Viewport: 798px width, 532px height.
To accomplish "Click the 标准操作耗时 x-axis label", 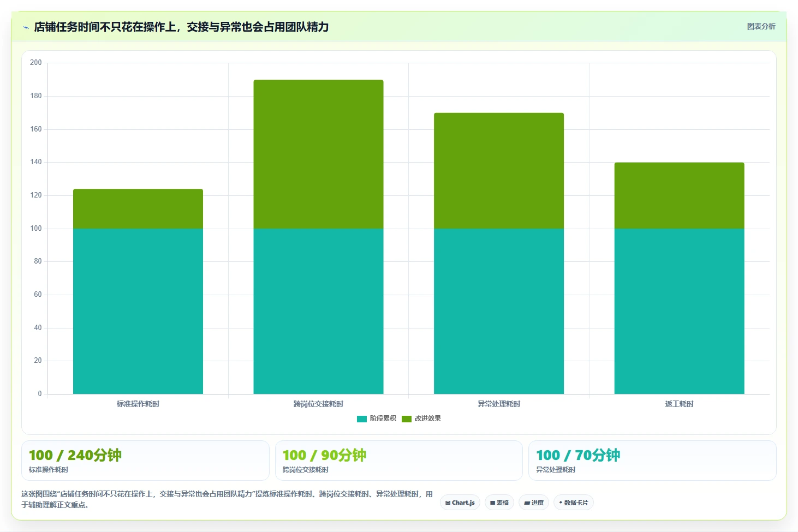I will click(138, 404).
